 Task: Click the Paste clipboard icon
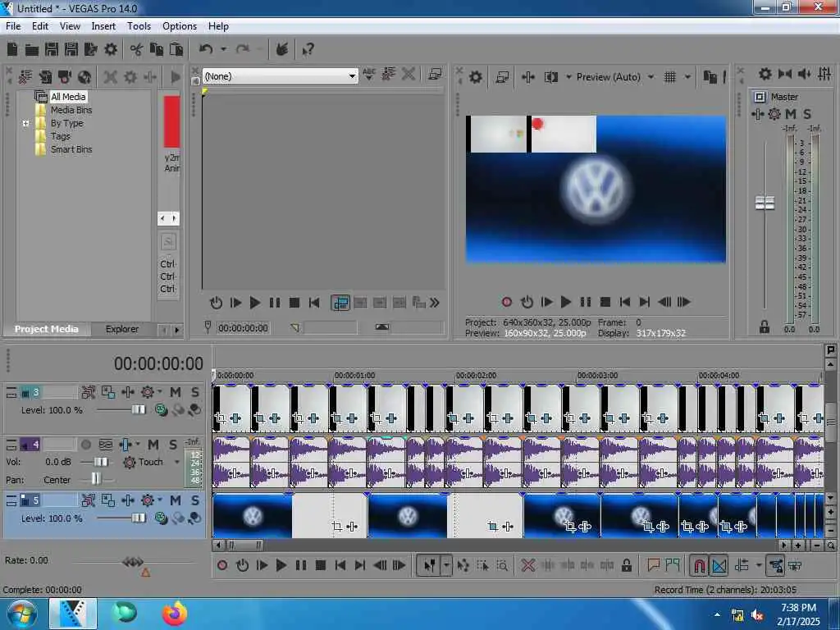[x=176, y=49]
